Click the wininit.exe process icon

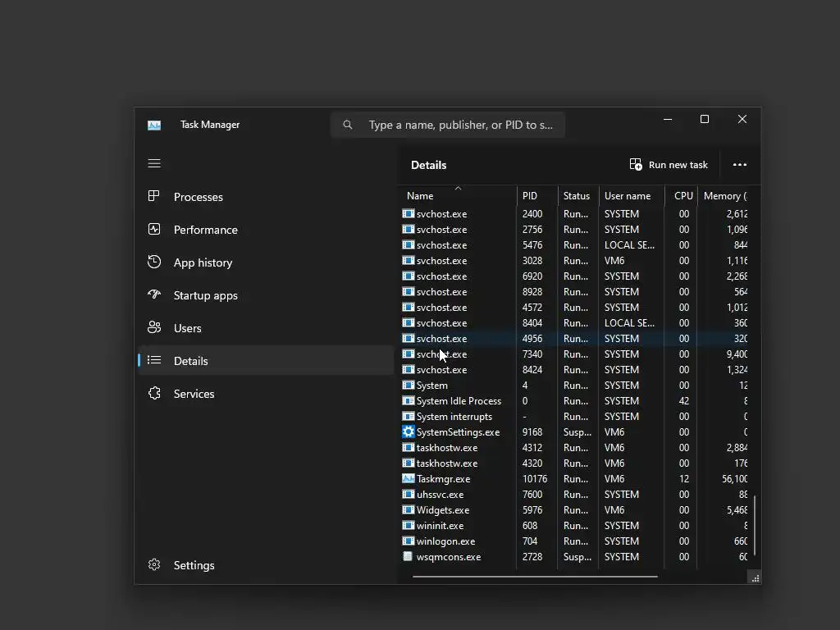pyautogui.click(x=409, y=525)
